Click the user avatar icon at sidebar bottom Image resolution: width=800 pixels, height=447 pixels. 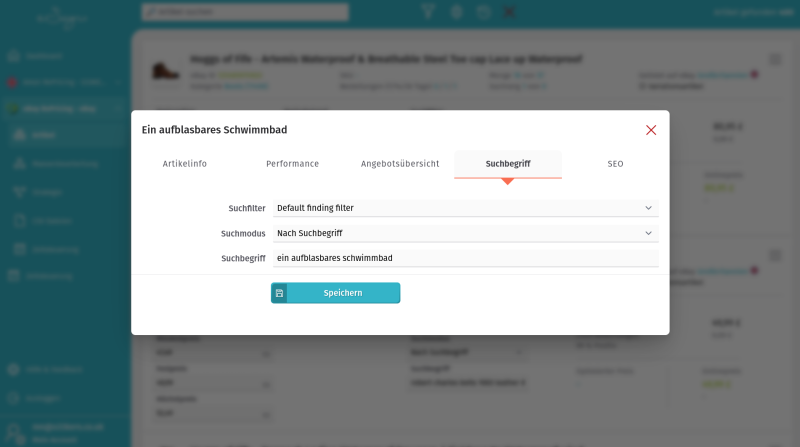pos(14,431)
